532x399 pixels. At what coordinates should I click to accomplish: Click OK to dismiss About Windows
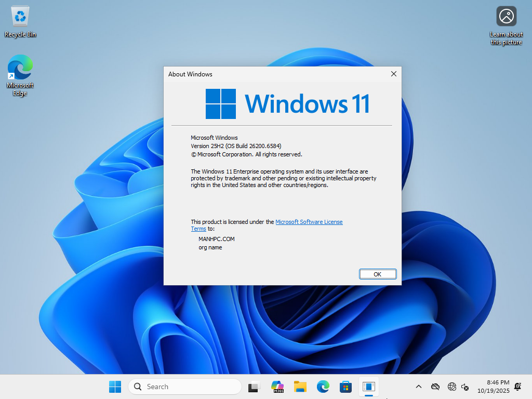tap(378, 274)
